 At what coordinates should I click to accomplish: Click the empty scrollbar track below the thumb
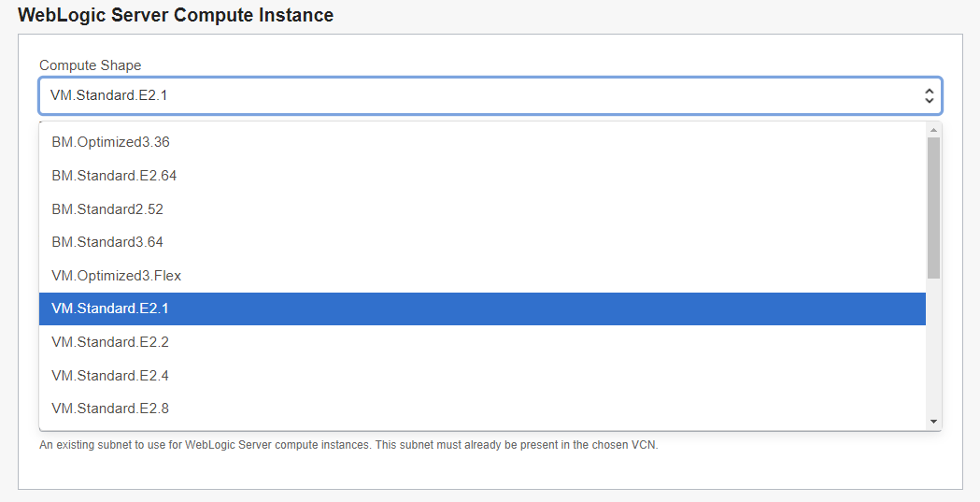point(933,347)
